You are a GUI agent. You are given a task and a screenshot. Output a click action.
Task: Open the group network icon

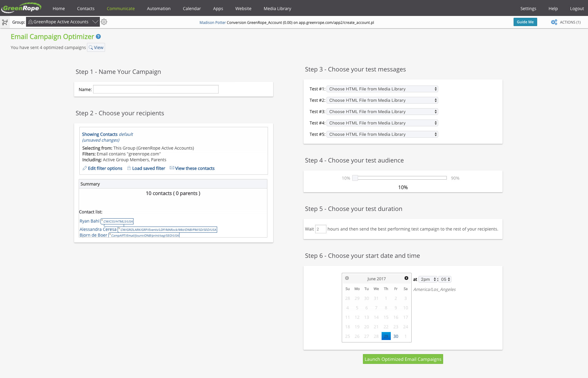(x=5, y=22)
